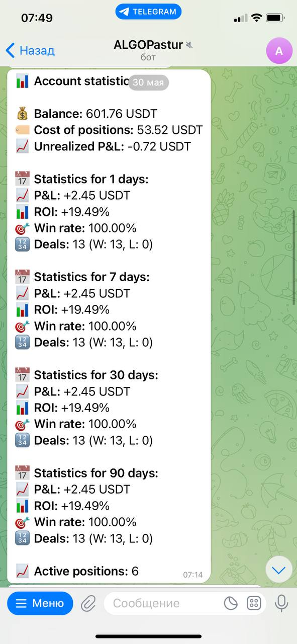
Task: Tap the attachment paperclip icon
Action: [88, 603]
